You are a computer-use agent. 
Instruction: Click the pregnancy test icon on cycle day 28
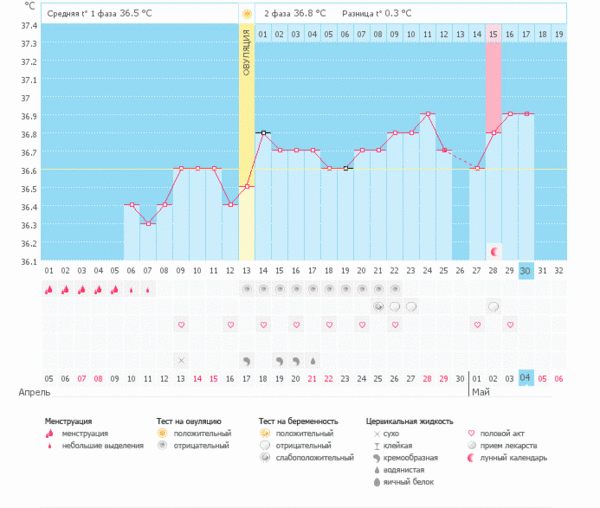[493, 306]
